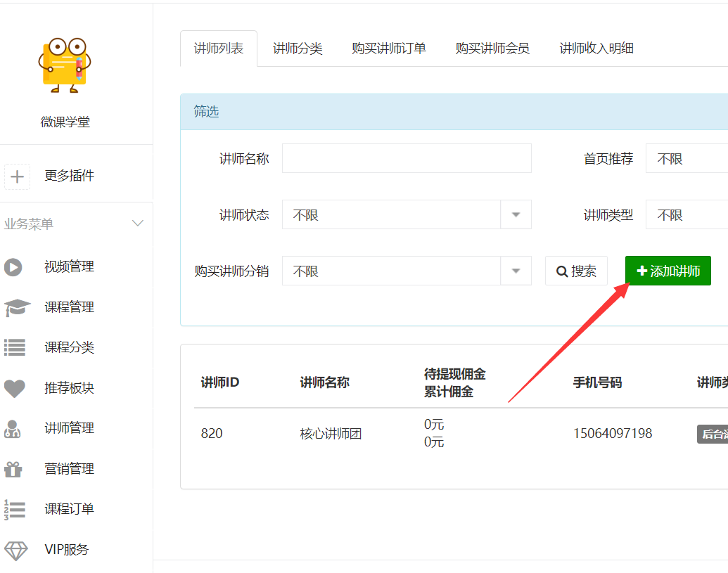Screen dimensions: 728x573
Task: Switch to the 讲师收入明细 tab
Action: coord(596,49)
